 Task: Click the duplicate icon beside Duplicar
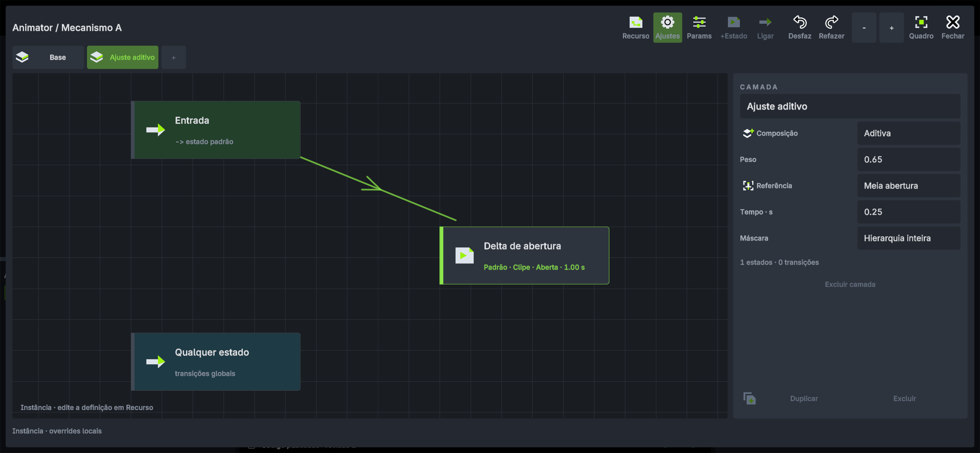[x=749, y=398]
